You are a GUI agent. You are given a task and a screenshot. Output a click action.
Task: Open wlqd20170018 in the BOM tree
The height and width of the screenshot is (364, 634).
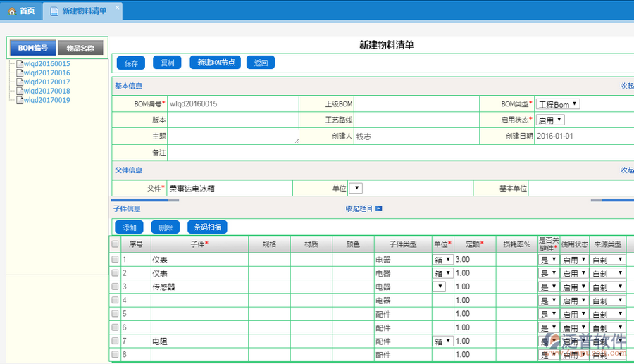click(46, 92)
